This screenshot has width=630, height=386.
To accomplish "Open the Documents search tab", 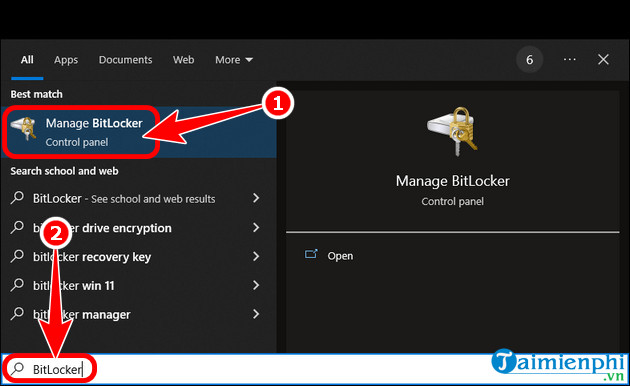I will [x=125, y=60].
